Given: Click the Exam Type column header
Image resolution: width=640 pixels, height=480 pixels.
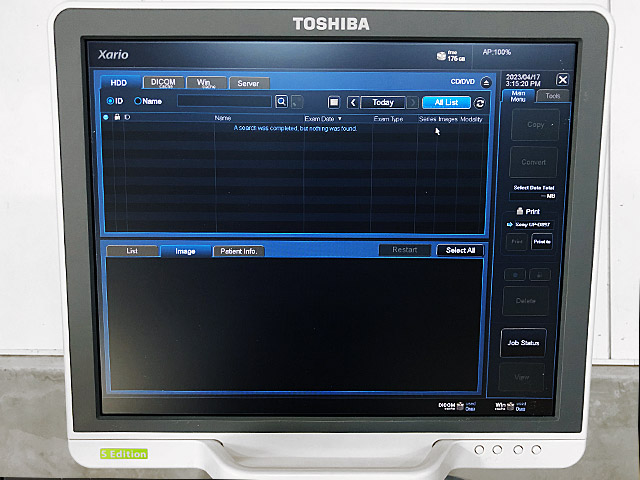Looking at the screenshot, I should pos(388,119).
